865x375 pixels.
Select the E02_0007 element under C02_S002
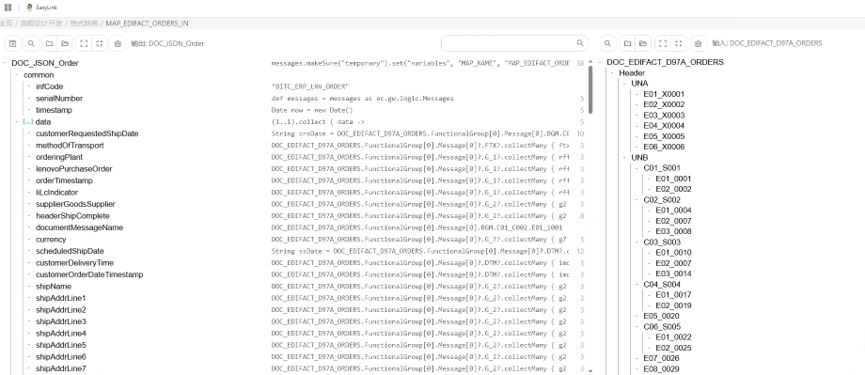tap(673, 221)
